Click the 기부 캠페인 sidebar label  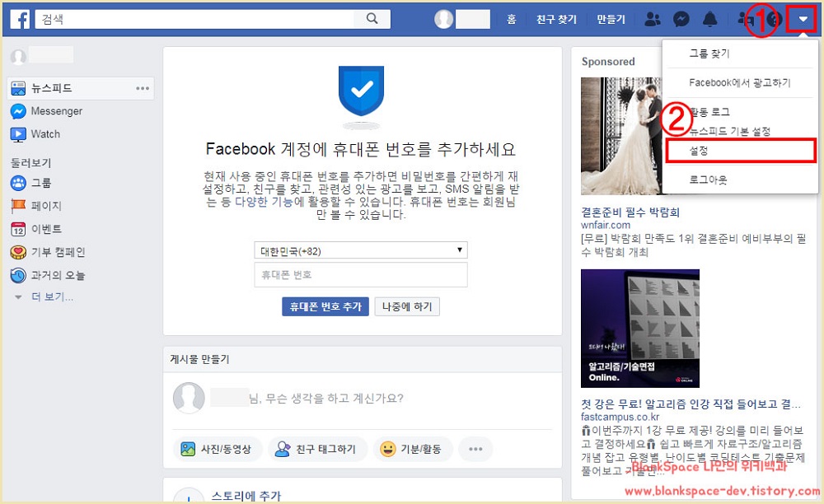pyautogui.click(x=58, y=252)
